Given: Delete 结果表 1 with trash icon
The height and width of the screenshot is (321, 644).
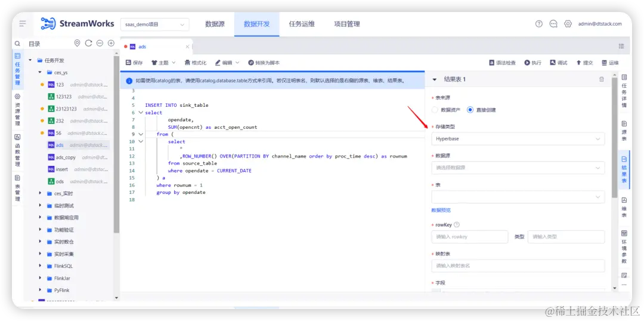Looking at the screenshot, I should (x=602, y=79).
